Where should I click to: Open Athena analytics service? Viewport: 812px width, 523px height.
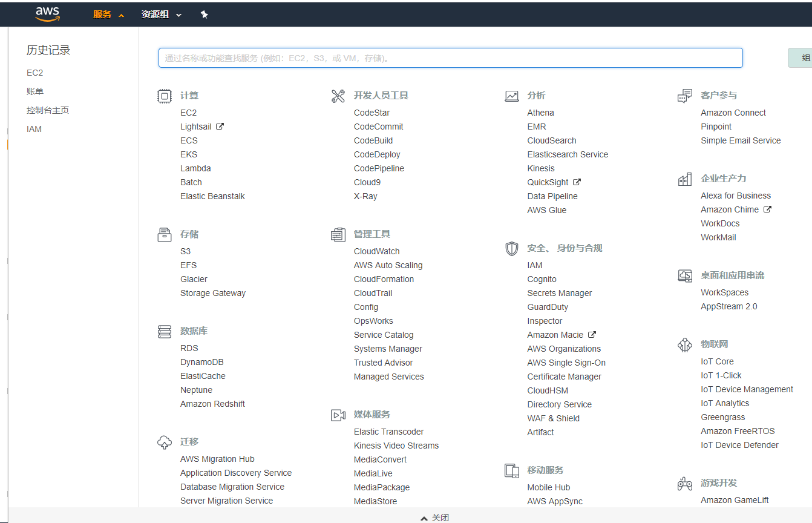click(x=540, y=113)
